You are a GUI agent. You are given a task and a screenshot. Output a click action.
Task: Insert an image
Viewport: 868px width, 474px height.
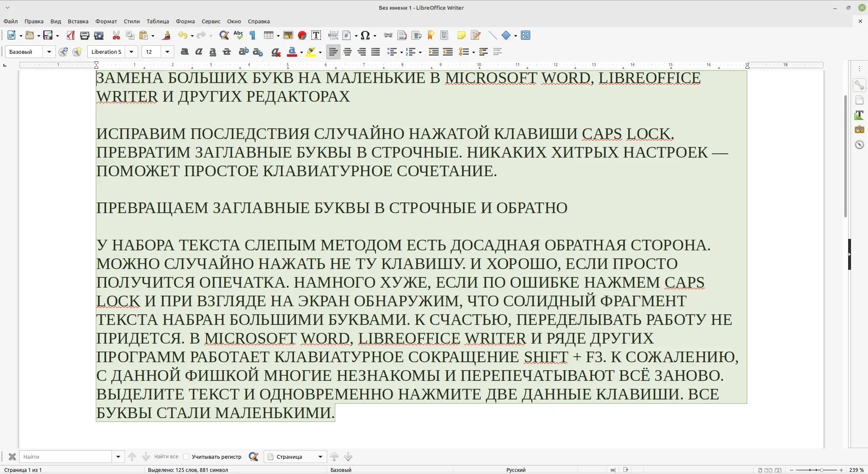click(x=288, y=36)
